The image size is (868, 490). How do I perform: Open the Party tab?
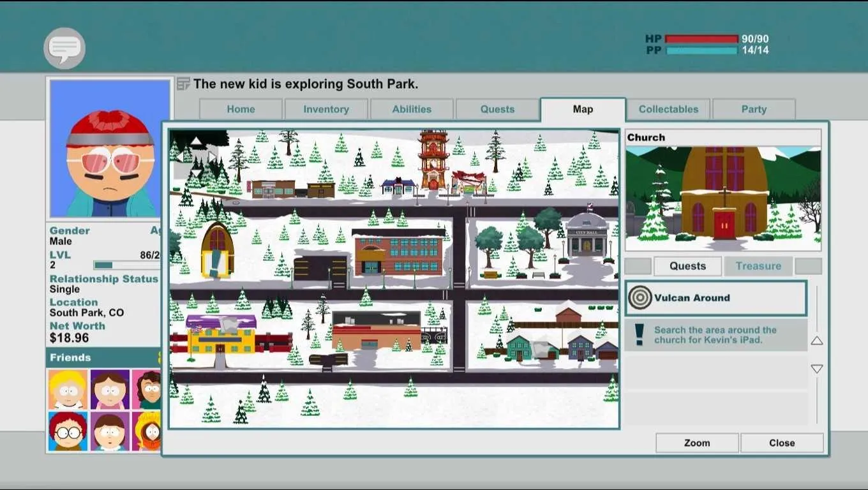tap(754, 109)
